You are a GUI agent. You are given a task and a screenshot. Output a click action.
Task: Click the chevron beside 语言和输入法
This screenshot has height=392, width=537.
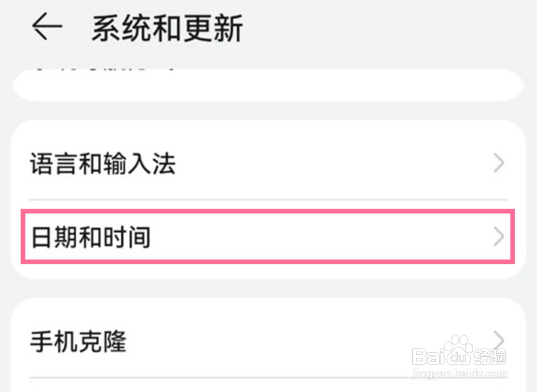click(499, 164)
